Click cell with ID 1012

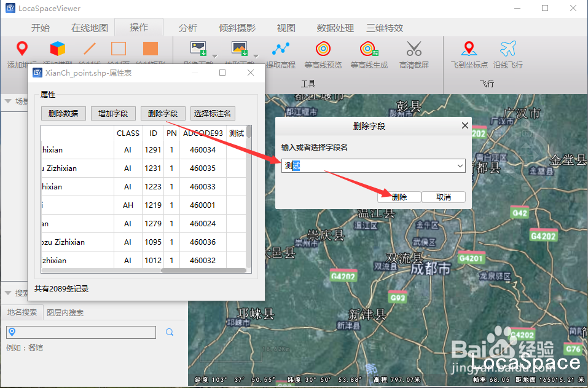tap(153, 261)
